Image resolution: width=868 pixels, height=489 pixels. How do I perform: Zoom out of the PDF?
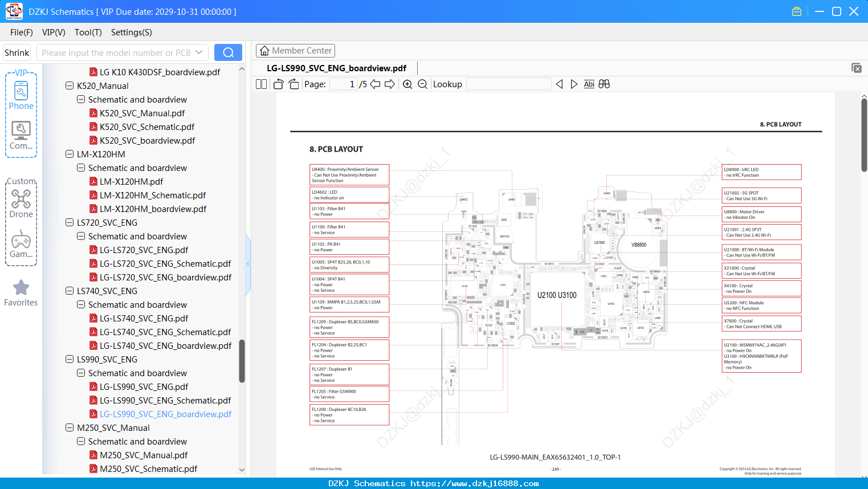[422, 84]
